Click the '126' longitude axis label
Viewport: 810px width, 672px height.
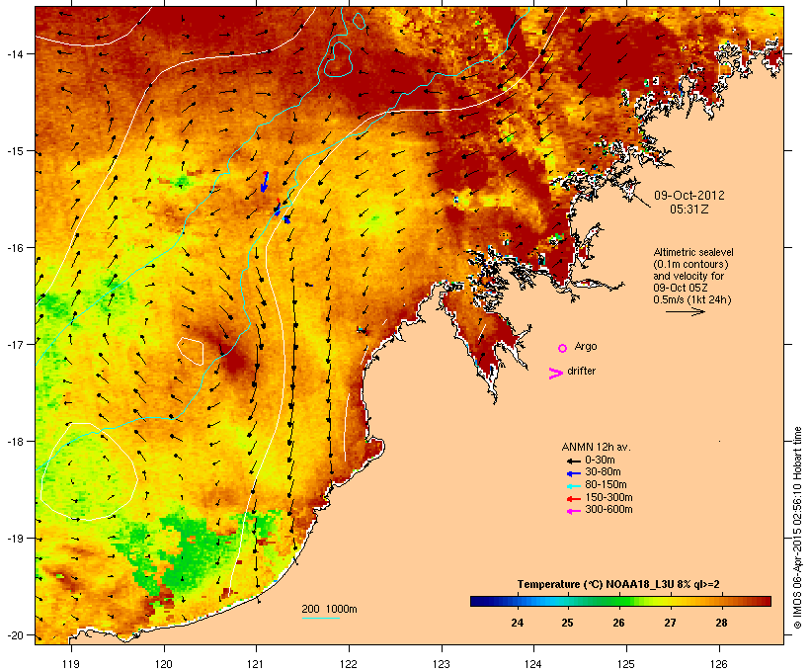pos(718,664)
